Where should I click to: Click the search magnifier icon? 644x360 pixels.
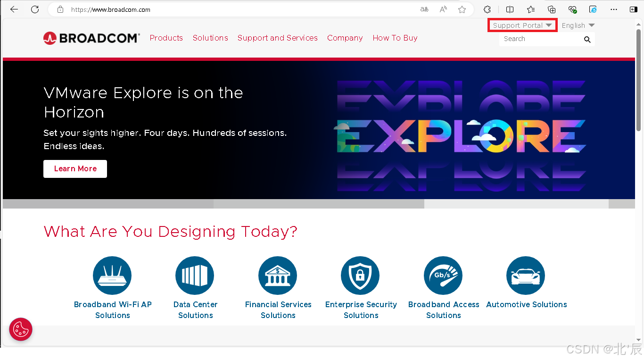point(587,39)
